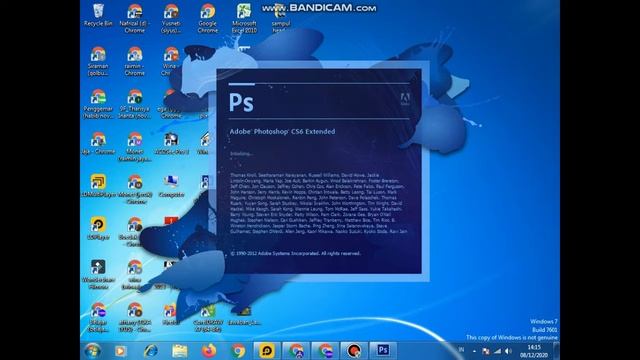Click the Show desktop button

coord(556,351)
